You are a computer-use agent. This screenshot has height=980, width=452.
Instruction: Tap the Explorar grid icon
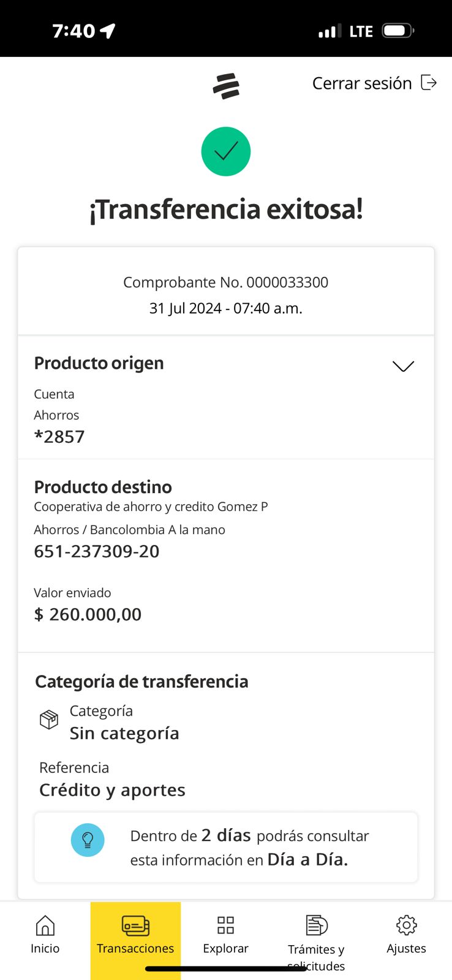point(225,925)
